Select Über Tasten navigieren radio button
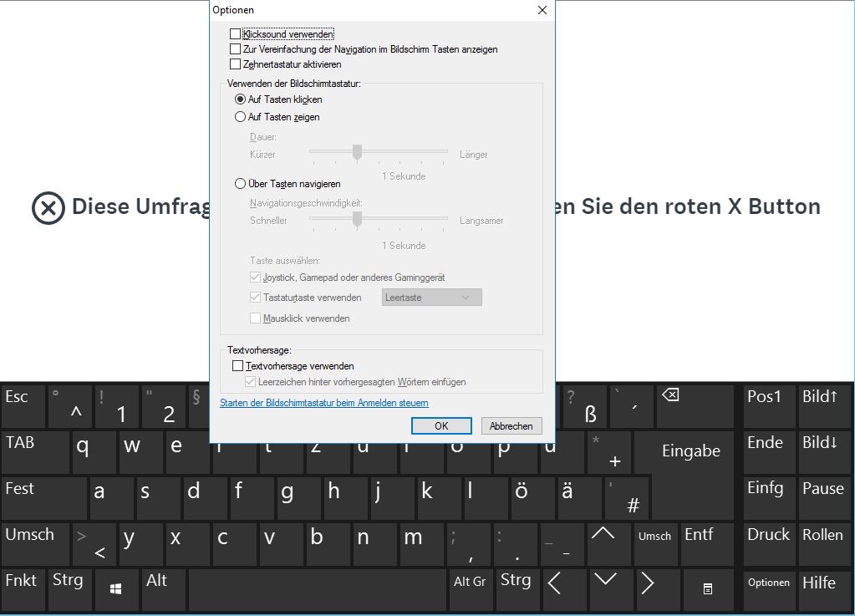 pos(240,184)
